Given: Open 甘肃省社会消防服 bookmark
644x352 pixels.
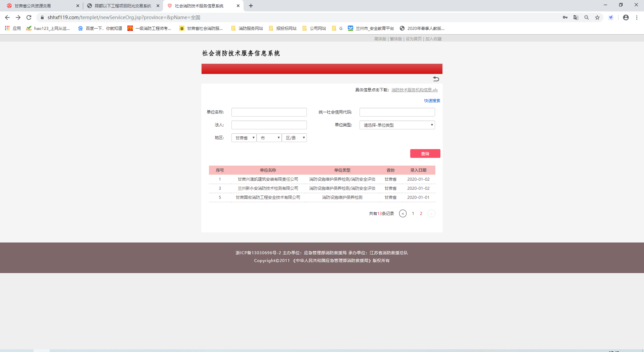Looking at the screenshot, I should pyautogui.click(x=201, y=28).
